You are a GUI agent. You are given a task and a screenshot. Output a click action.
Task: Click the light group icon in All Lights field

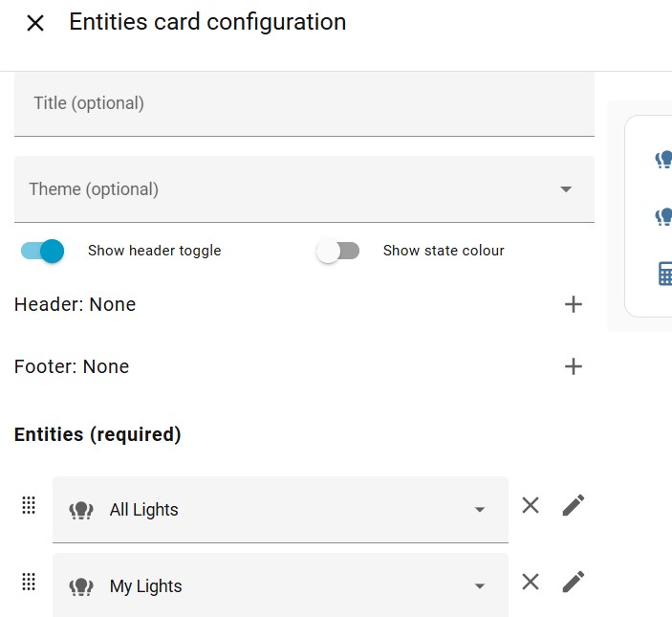point(81,510)
